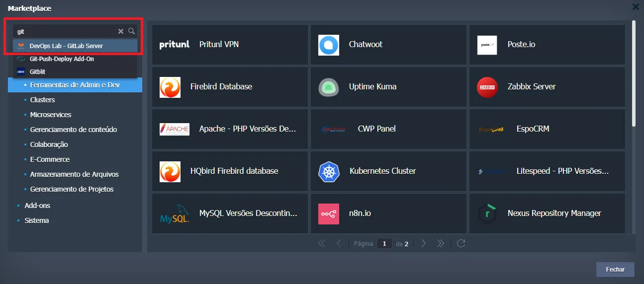Select the Kubernetes Cluster wheel icon
This screenshot has height=284, width=644.
pyautogui.click(x=329, y=171)
